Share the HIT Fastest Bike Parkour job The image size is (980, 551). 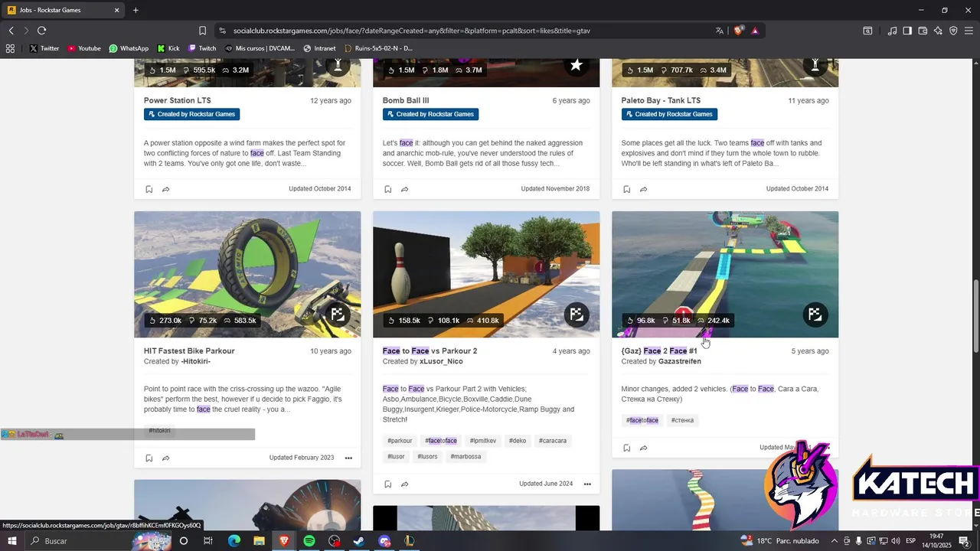tap(166, 458)
